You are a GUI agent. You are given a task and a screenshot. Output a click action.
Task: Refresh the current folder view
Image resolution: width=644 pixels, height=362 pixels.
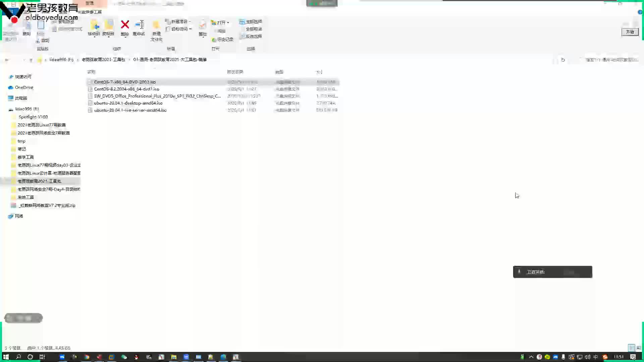[x=563, y=60]
